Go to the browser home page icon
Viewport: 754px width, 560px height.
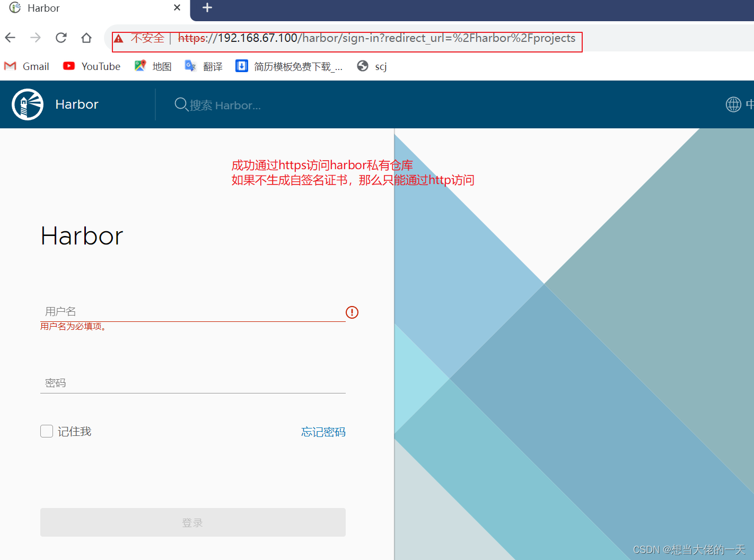[x=86, y=38]
